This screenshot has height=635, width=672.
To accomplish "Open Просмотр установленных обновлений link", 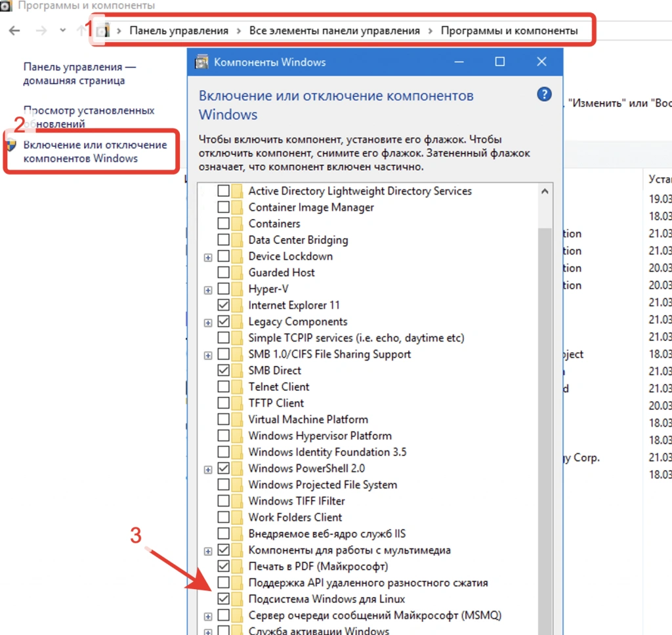I will pos(89,117).
